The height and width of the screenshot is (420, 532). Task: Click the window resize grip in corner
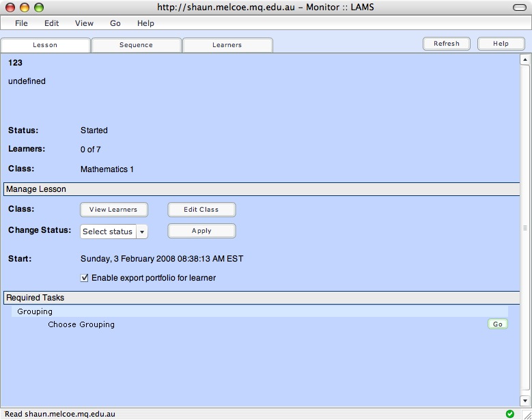[x=525, y=414]
